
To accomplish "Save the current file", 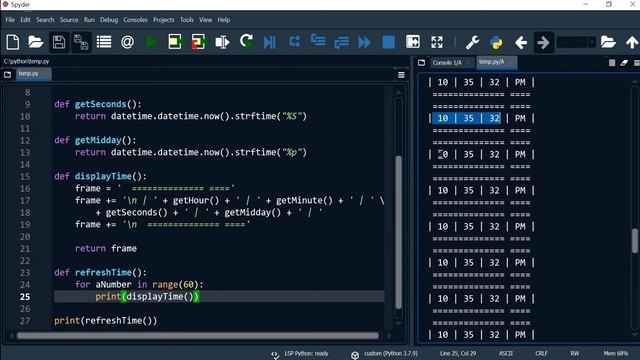I will pos(58,42).
